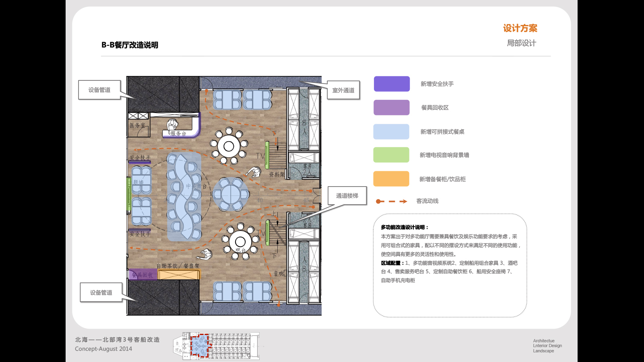The image size is (644, 362).
Task: Click the B-B餐厅改造说明 title
Action: click(130, 45)
